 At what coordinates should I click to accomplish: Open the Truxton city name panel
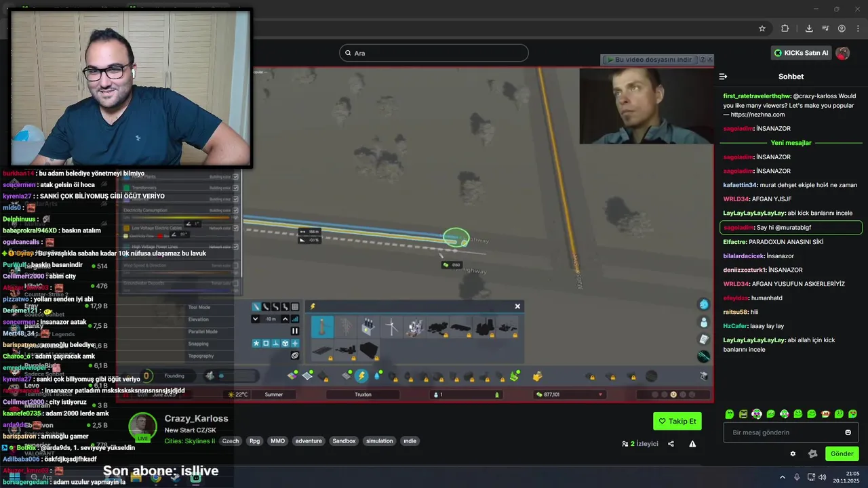[x=363, y=394]
